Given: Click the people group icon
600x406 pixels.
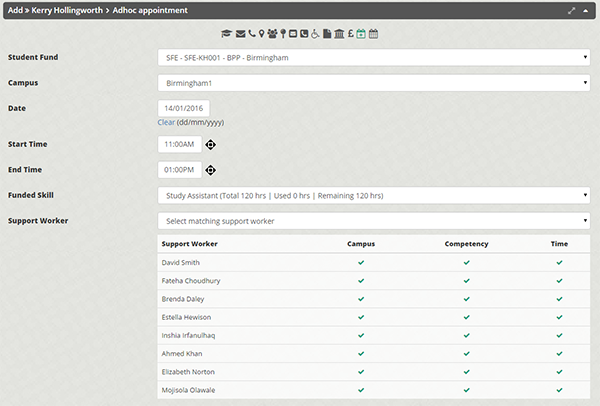Looking at the screenshot, I should (273, 34).
